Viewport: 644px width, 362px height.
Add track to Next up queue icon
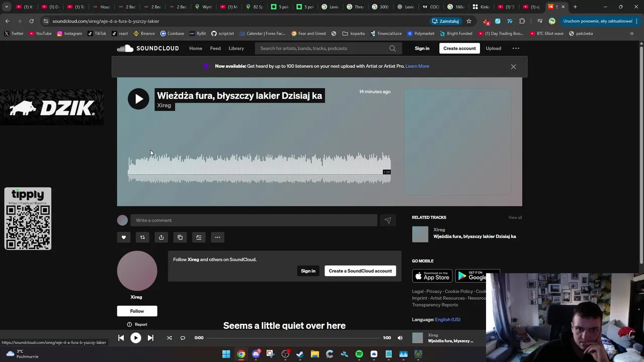point(199,237)
